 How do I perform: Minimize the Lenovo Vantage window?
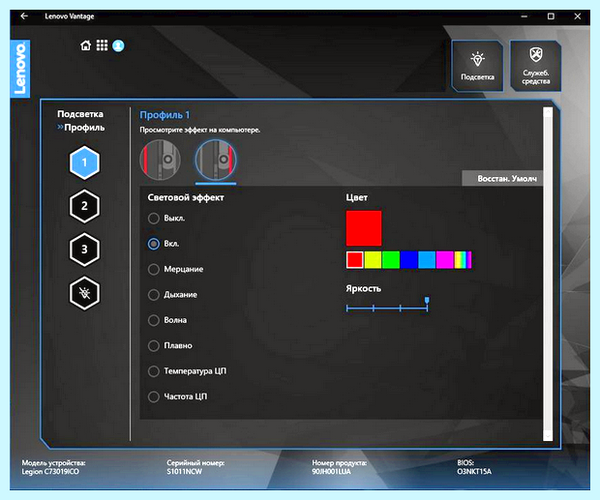pyautogui.click(x=524, y=16)
